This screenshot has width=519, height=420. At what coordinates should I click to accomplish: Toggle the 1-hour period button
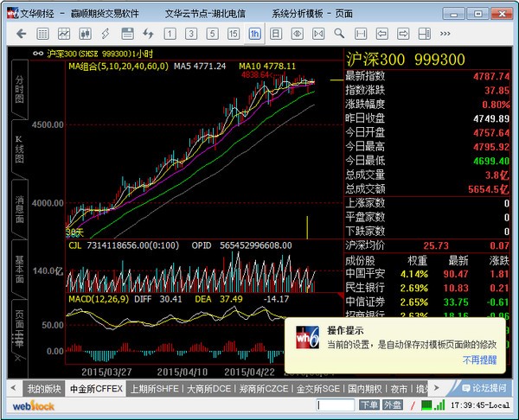point(254,34)
